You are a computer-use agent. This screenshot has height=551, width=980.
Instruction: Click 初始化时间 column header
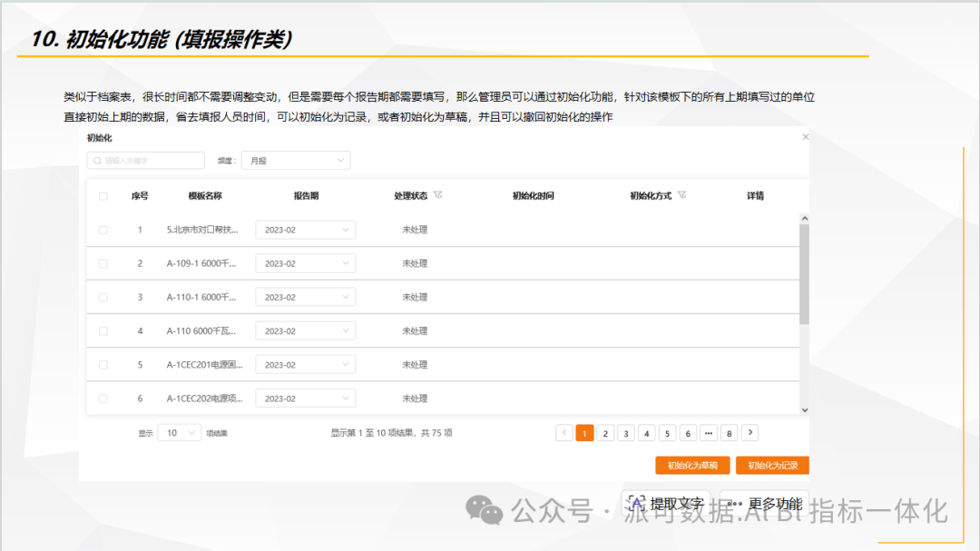[x=534, y=196]
